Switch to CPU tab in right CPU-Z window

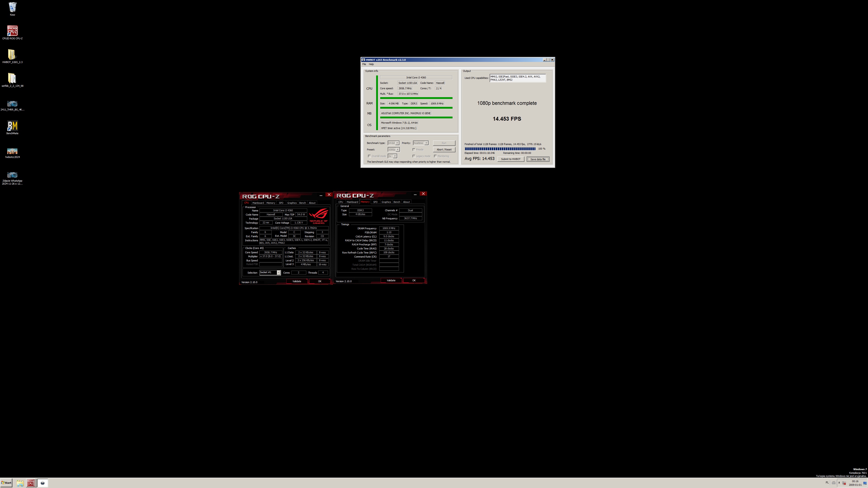pos(341,202)
